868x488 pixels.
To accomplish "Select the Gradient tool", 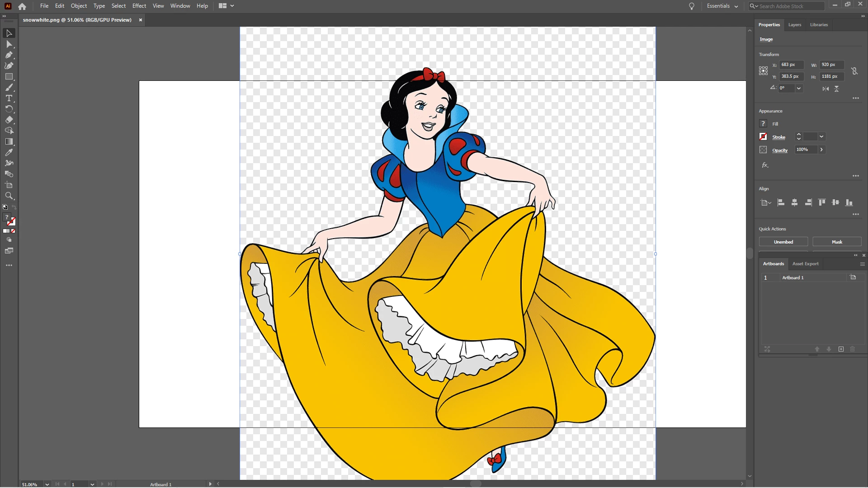I will [9, 141].
